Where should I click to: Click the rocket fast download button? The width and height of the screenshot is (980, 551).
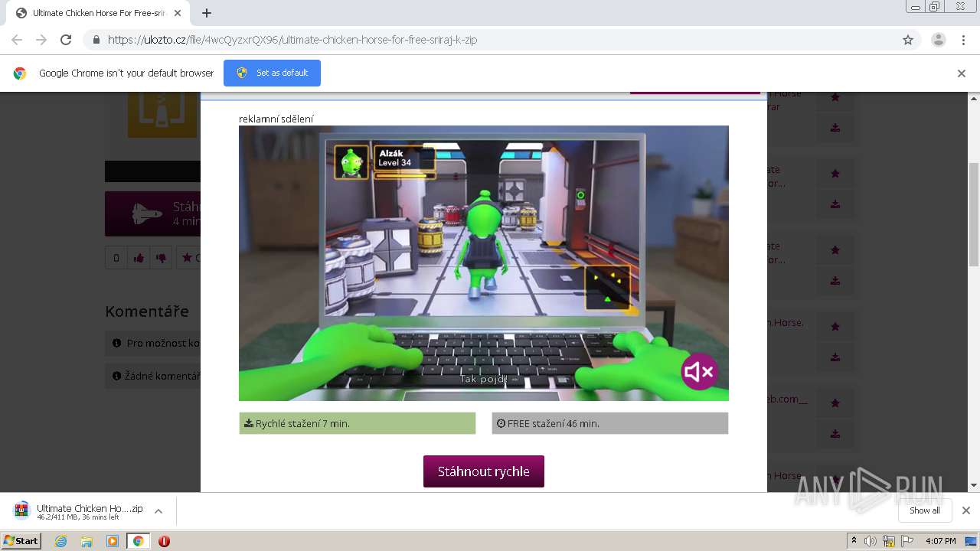[153, 214]
